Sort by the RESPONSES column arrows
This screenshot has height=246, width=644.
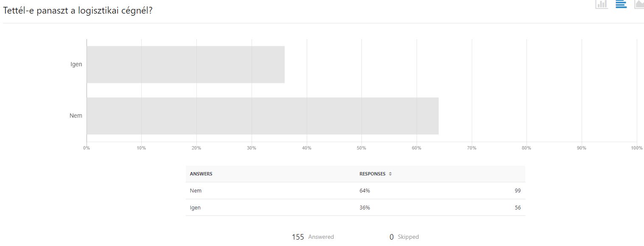click(390, 174)
